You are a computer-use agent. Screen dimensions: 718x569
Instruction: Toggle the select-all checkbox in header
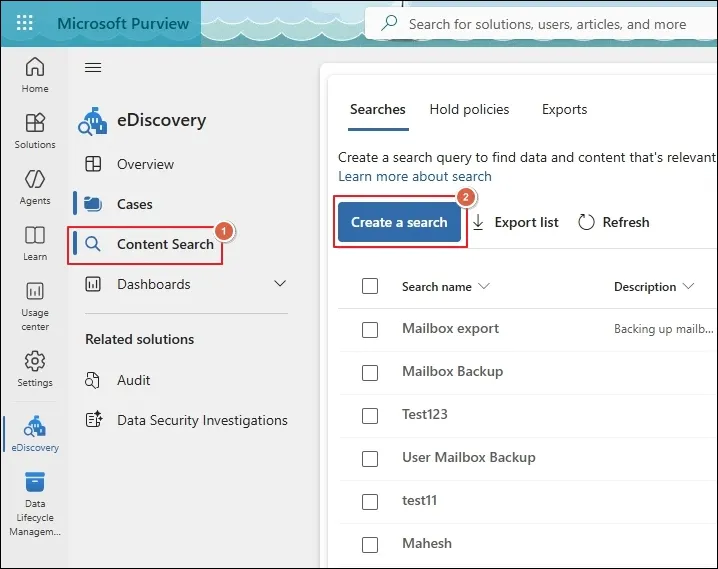point(370,286)
